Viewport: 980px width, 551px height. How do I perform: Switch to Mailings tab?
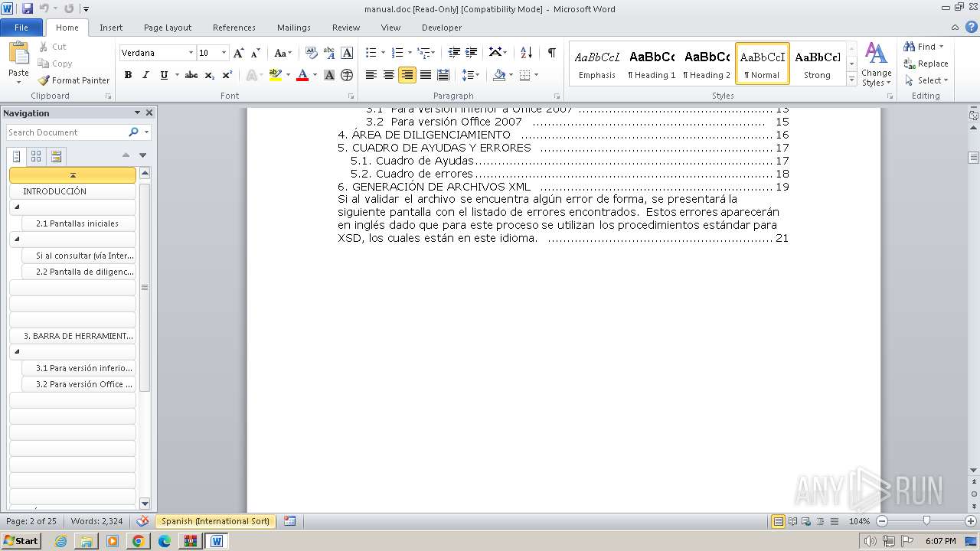tap(294, 28)
